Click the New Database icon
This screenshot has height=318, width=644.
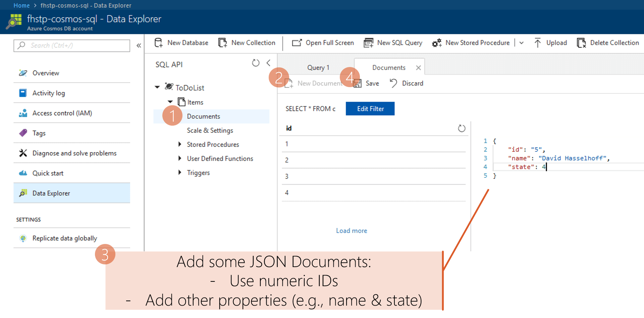pos(159,43)
